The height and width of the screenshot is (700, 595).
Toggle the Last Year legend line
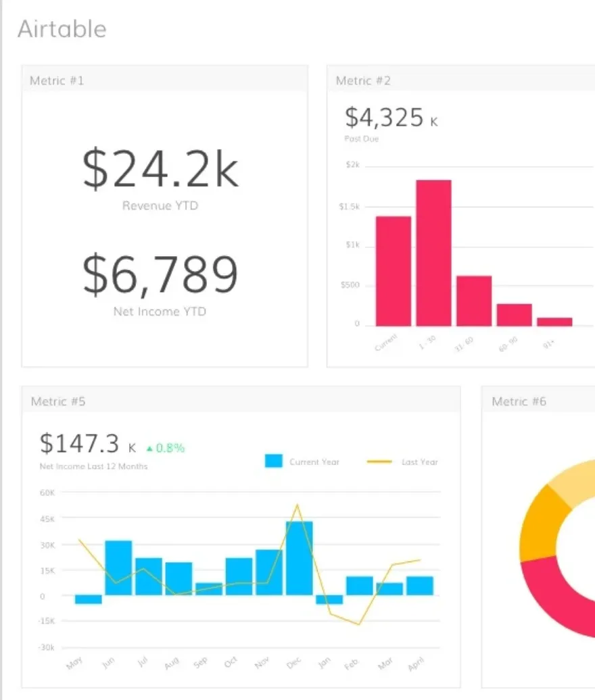coord(379,461)
